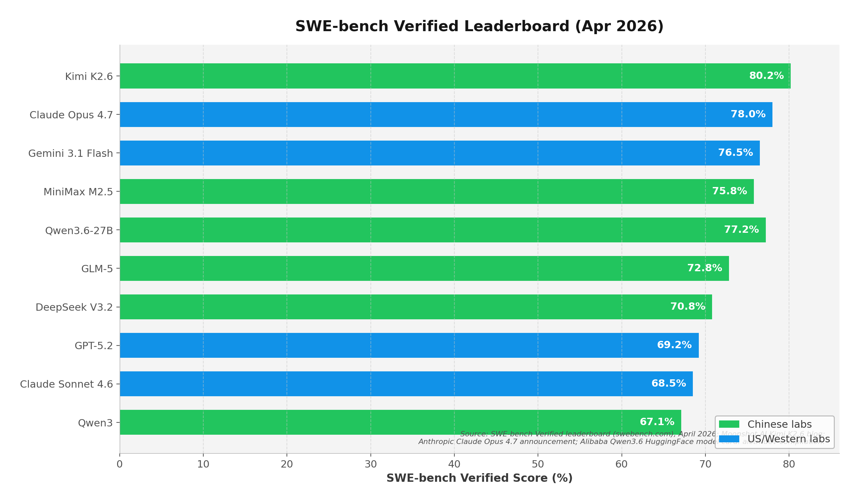Image resolution: width=859 pixels, height=504 pixels.
Task: Click the x-axis tick label 70
Action: 705,465
